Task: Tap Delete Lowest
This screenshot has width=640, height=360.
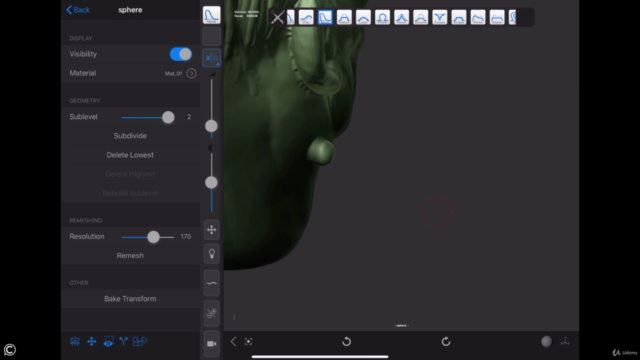Action: tap(130, 155)
